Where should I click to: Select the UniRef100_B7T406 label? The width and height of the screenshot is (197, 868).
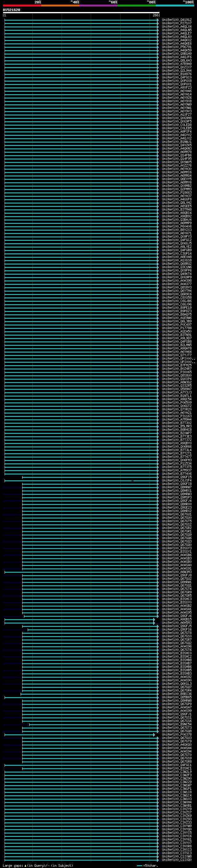(x=176, y=474)
